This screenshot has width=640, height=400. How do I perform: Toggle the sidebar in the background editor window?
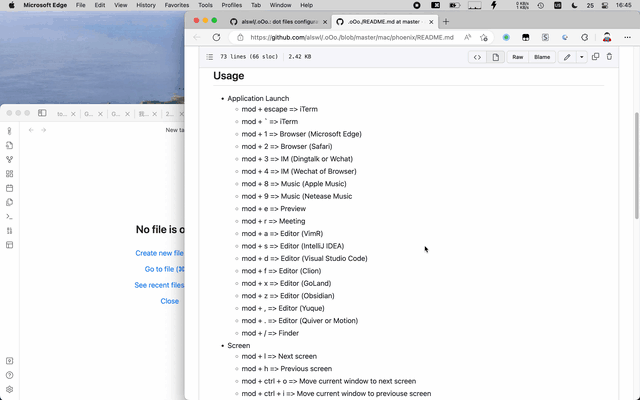[42, 113]
